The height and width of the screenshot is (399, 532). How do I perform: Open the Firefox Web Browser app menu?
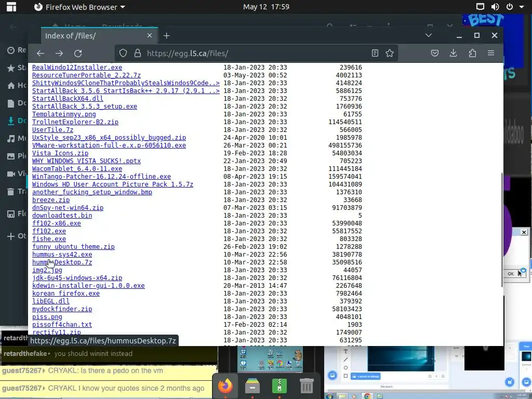79,7
